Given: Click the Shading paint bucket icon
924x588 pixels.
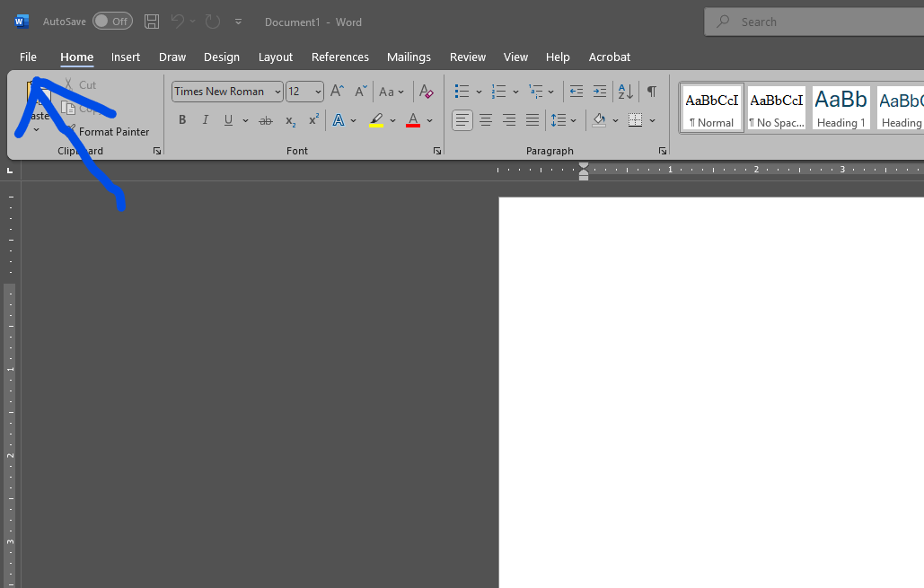Looking at the screenshot, I should point(599,120).
